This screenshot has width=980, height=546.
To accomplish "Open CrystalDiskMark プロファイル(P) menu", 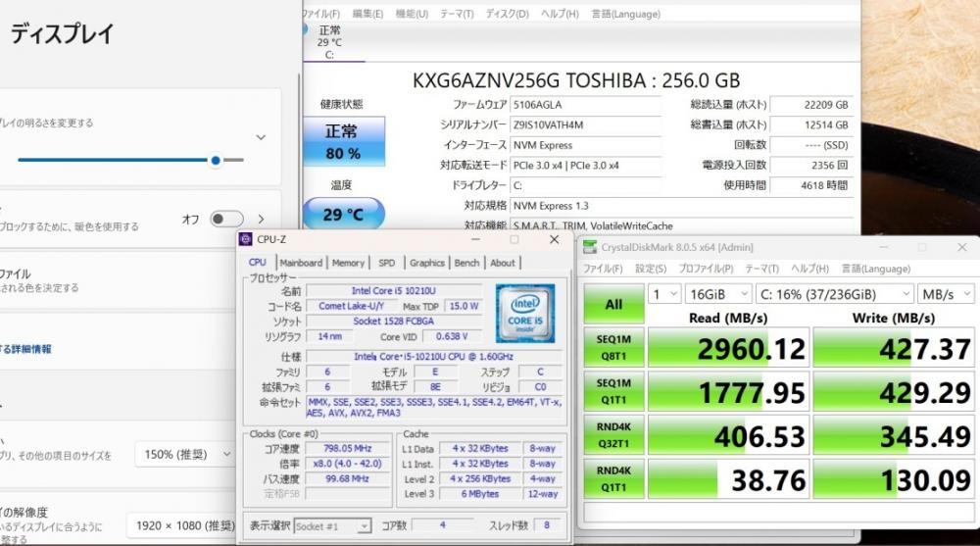I will tap(706, 269).
